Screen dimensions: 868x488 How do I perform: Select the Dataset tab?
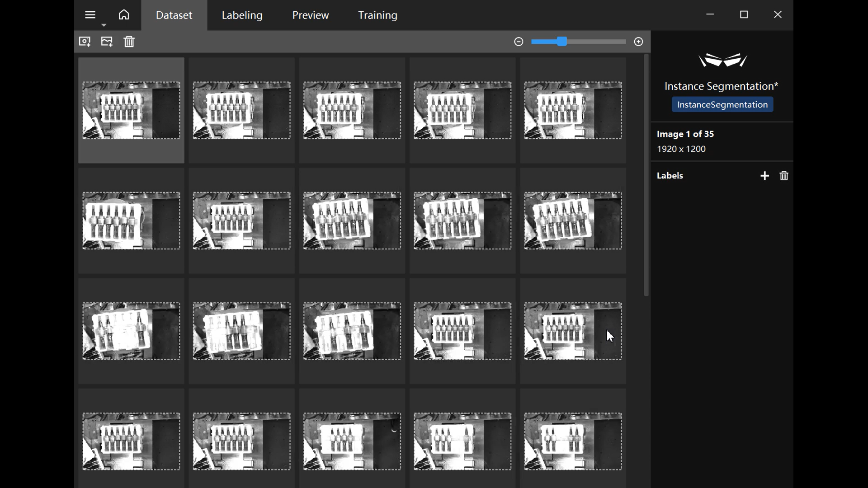tap(174, 15)
